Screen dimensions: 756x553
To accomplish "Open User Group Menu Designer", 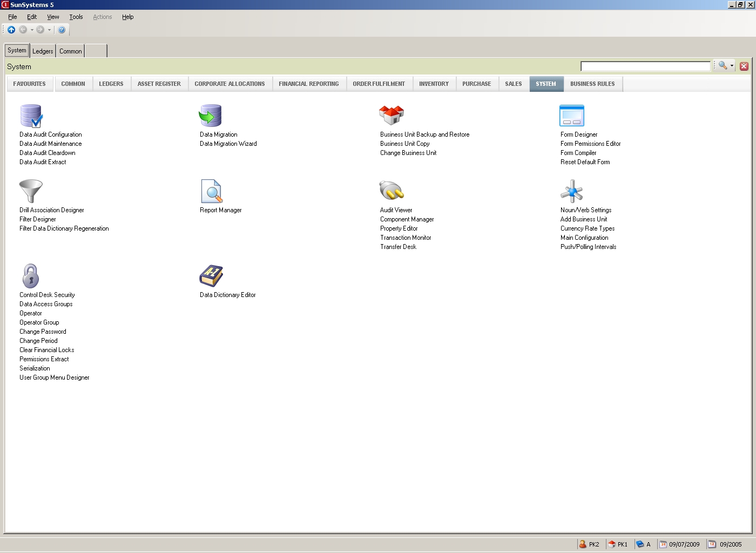I will tap(55, 377).
